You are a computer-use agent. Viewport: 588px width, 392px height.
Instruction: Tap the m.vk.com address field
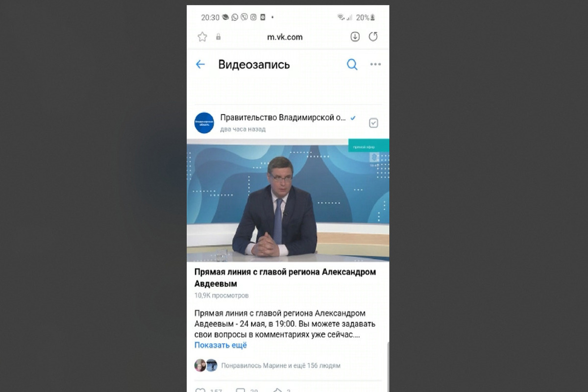coord(285,37)
